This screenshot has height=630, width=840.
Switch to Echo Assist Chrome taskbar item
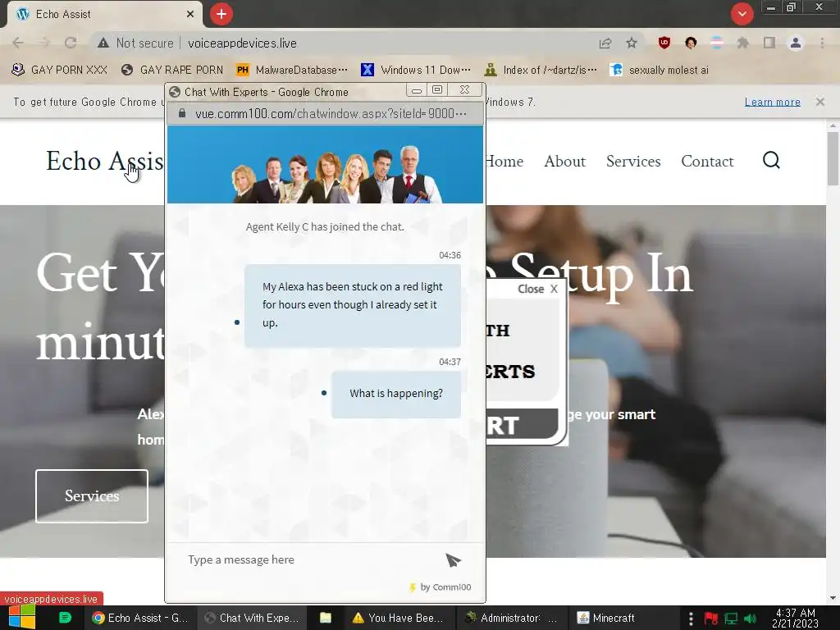pos(139,618)
